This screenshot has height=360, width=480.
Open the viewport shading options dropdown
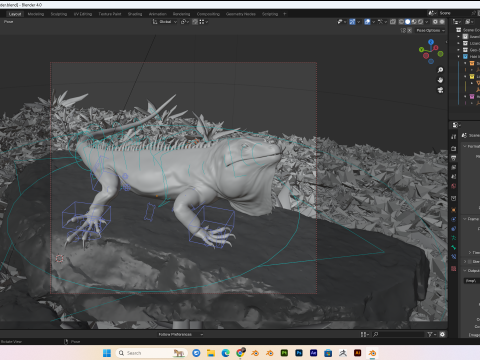click(427, 22)
